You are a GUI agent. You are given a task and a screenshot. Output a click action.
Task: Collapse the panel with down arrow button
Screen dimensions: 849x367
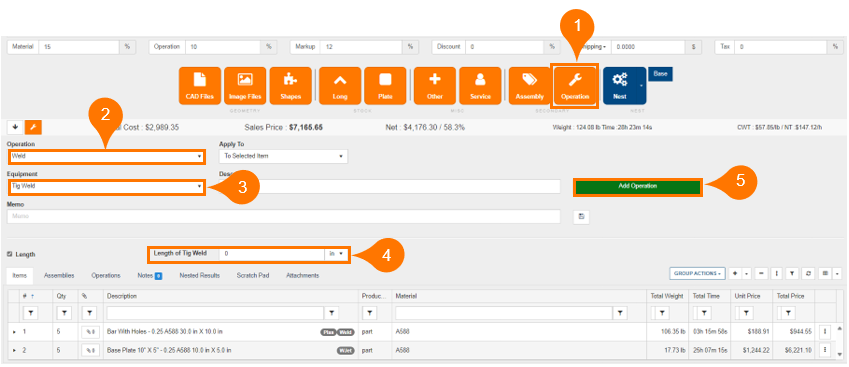pyautogui.click(x=15, y=127)
